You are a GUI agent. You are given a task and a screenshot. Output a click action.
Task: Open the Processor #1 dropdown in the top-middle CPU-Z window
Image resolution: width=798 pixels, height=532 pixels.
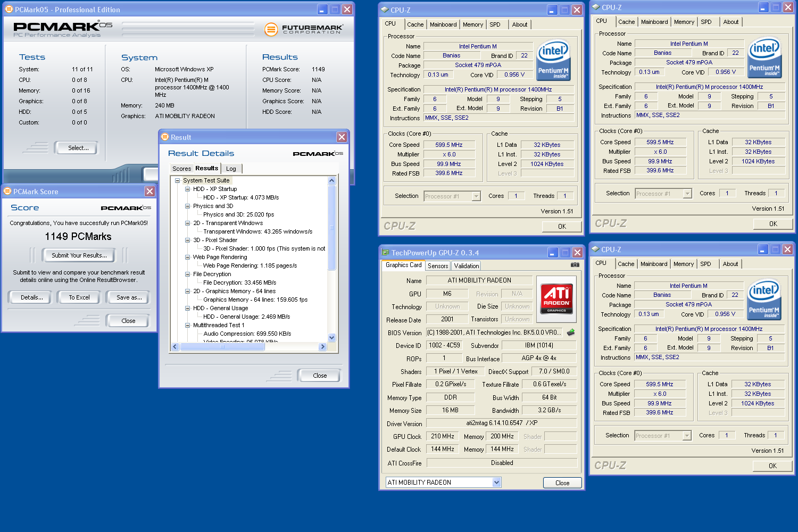476,196
